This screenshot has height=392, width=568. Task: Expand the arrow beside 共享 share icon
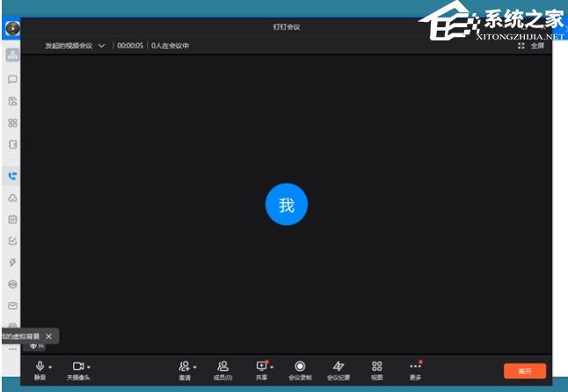[x=272, y=367]
